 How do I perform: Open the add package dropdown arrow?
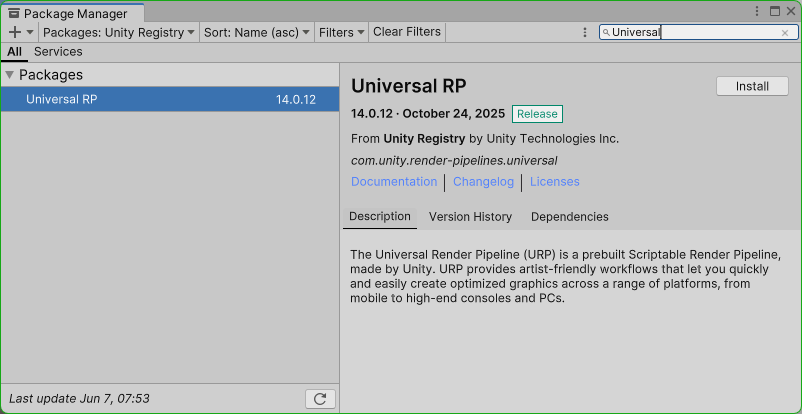[30, 32]
